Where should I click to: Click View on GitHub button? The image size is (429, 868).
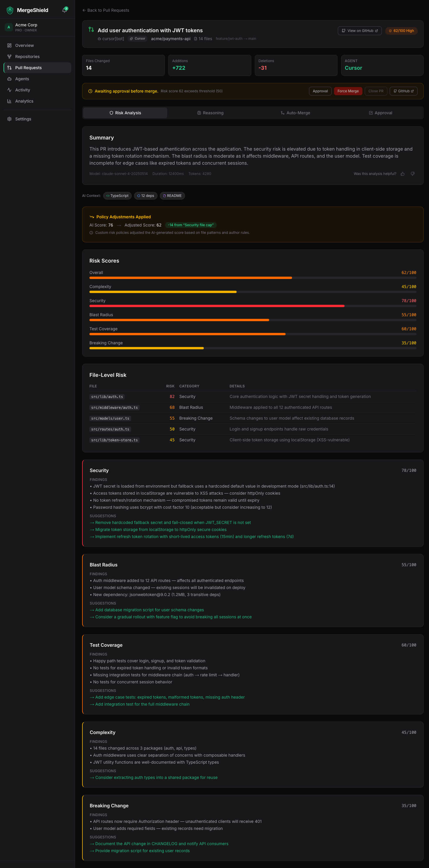(360, 31)
